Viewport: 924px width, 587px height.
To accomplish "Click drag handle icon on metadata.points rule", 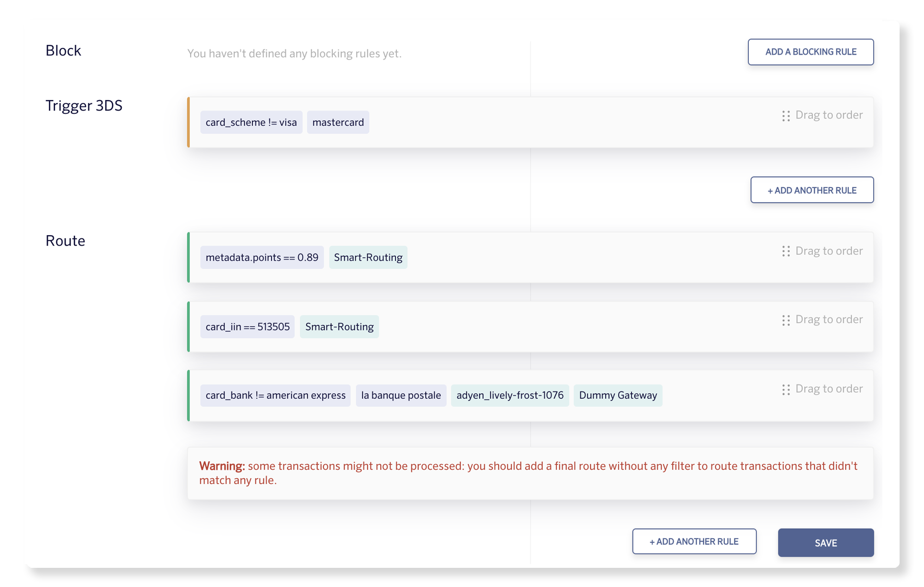I will [x=786, y=251].
